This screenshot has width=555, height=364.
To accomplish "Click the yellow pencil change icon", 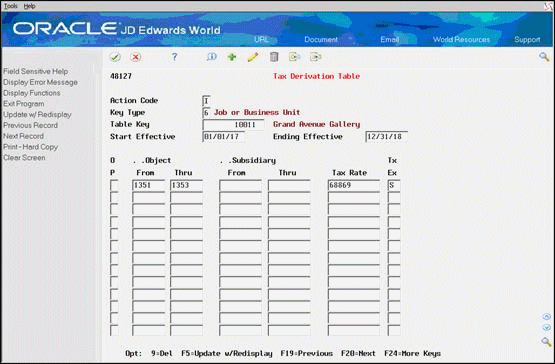I will point(253,57).
